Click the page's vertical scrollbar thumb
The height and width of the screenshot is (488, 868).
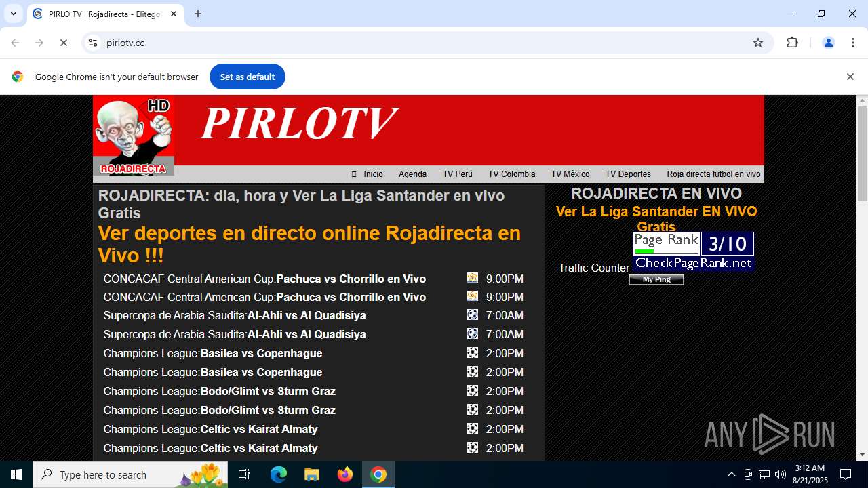pos(862,153)
